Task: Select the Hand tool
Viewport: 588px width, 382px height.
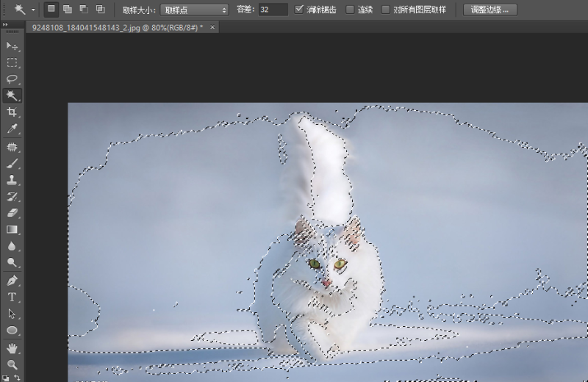Action: 12,348
